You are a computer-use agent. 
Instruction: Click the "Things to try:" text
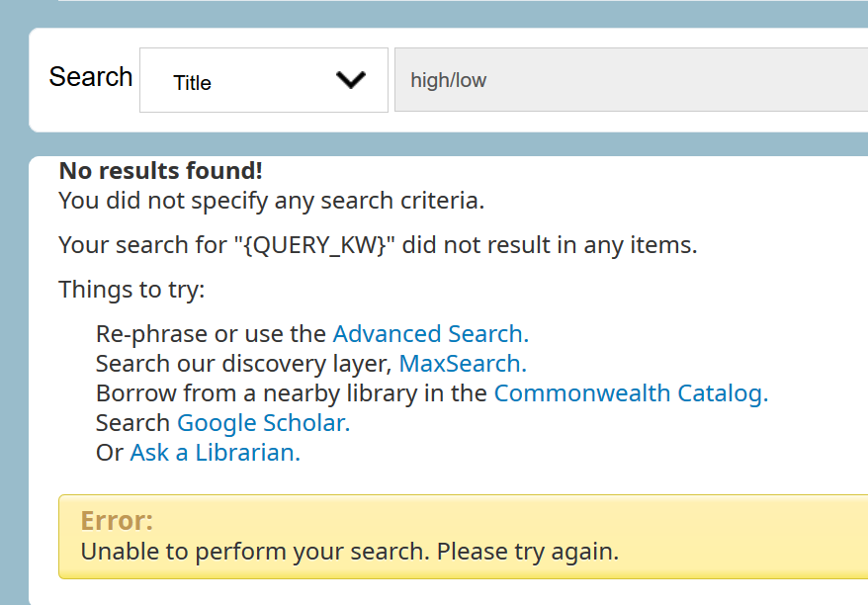pos(131,290)
